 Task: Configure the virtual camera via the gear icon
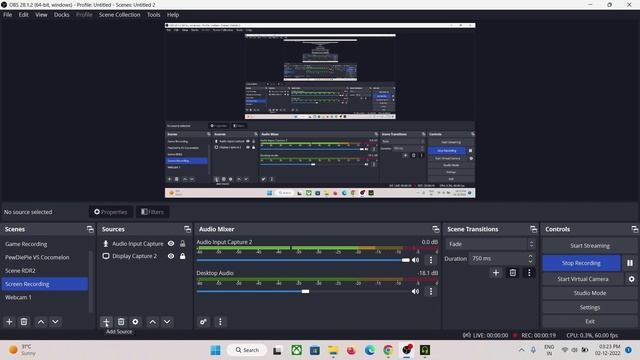(x=631, y=279)
